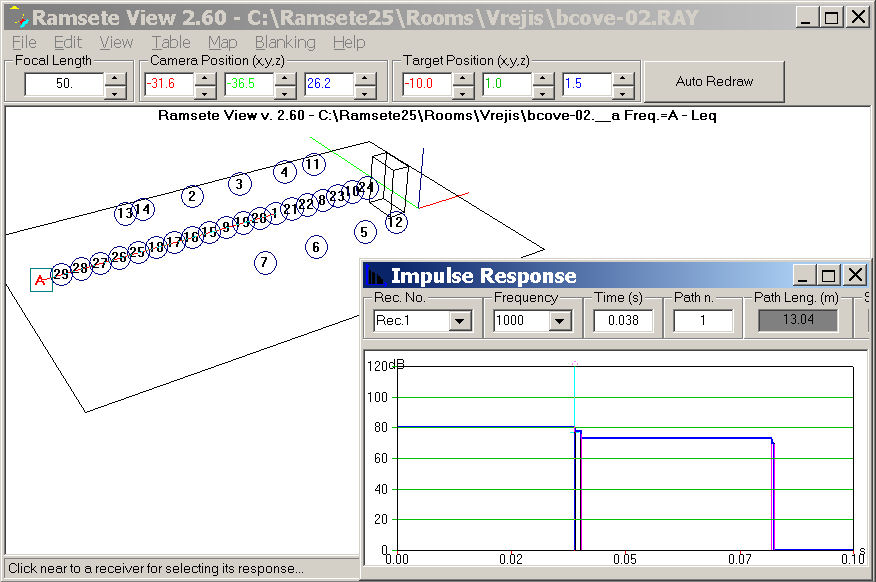This screenshot has height=582, width=876.
Task: Open the Blanking menu
Action: click(285, 42)
